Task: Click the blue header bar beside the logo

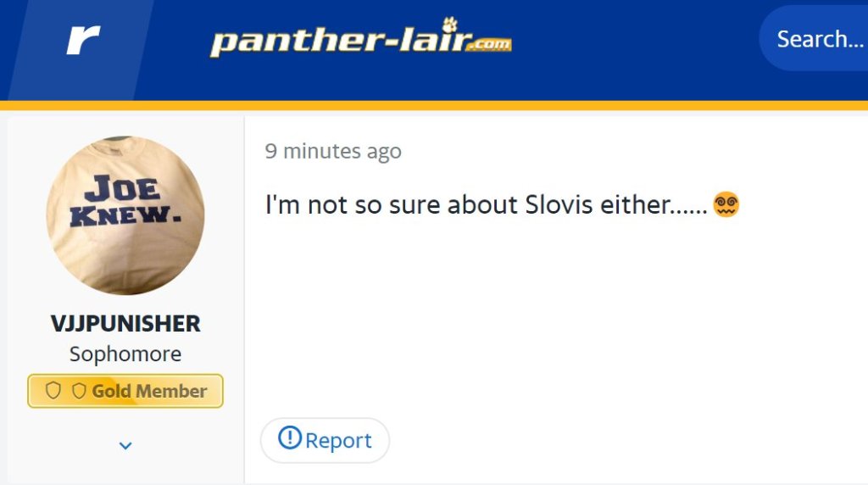Action: [636, 51]
